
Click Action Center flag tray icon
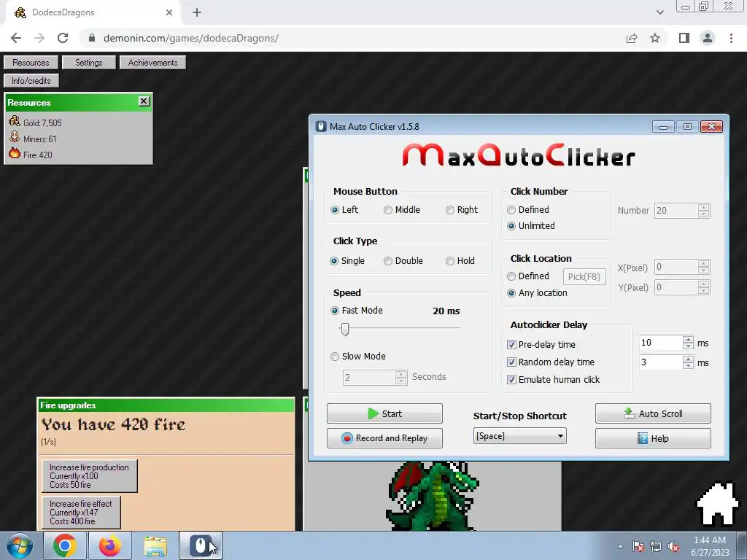[638, 547]
